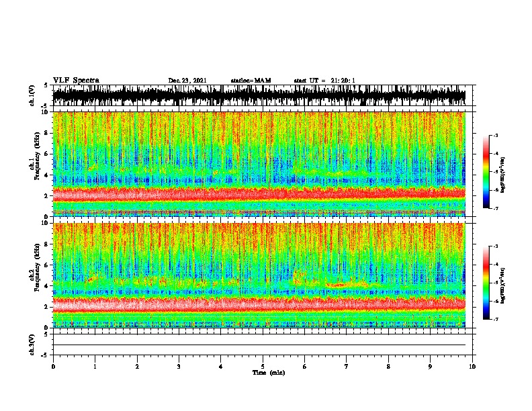Select the log(PSD) label beside the ch.2 colorbar
The height and width of the screenshot is (411, 532).
pyautogui.click(x=502, y=285)
